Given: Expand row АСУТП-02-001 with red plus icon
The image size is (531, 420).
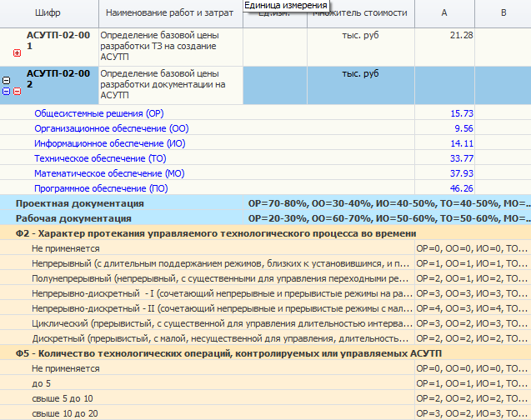Looking at the screenshot, I should (x=17, y=53).
